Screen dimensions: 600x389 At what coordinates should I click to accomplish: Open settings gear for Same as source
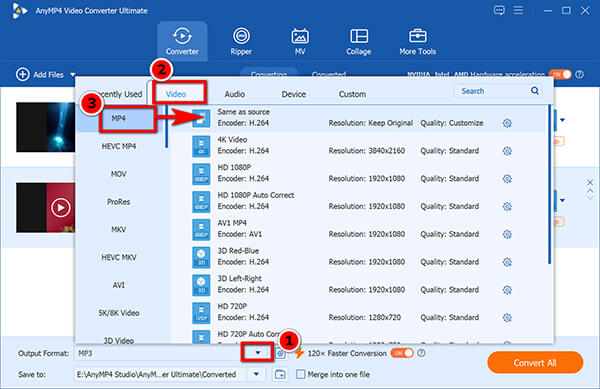(x=507, y=123)
